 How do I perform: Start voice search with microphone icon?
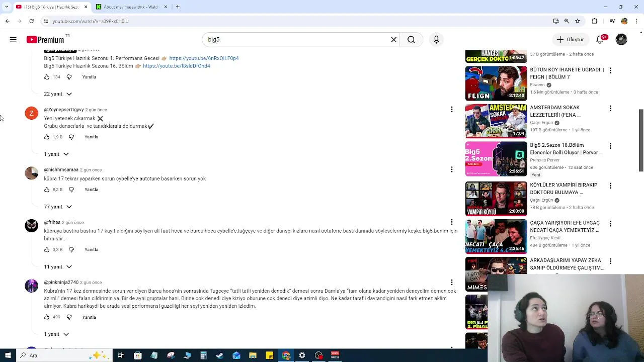436,40
